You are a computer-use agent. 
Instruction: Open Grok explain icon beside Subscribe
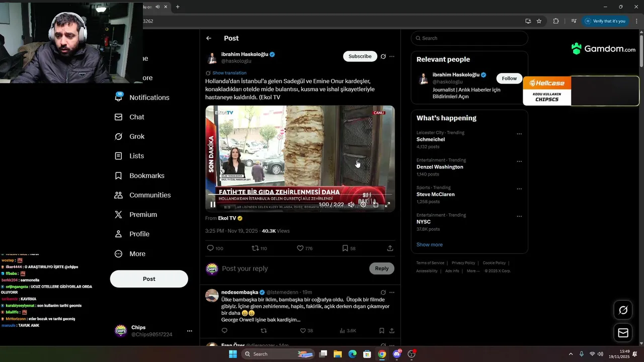click(383, 56)
